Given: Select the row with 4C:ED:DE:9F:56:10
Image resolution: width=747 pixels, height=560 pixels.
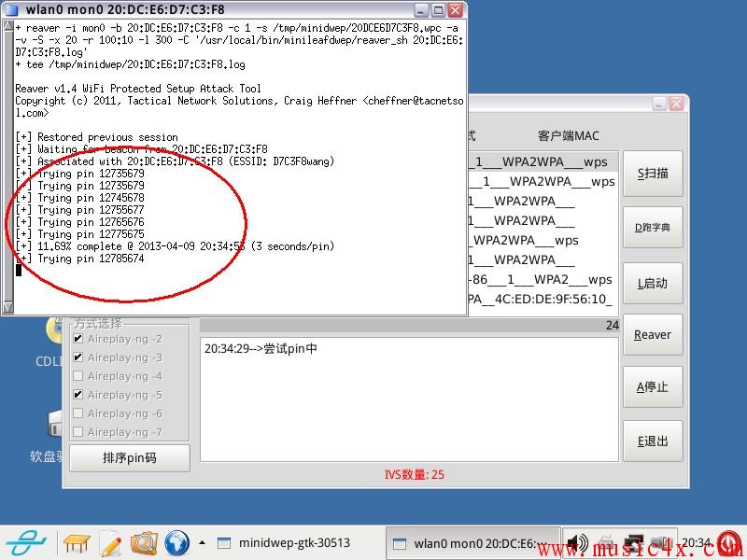Looking at the screenshot, I should point(543,299).
